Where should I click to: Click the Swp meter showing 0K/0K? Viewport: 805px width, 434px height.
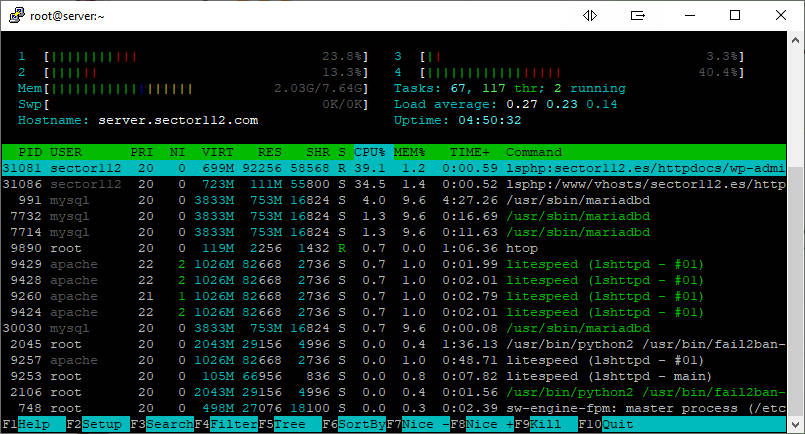coord(206,104)
